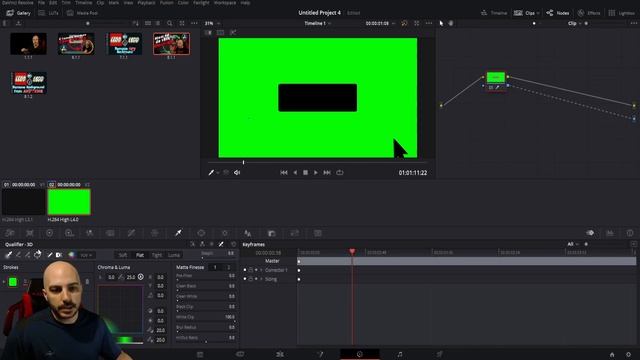Select the pointer tool in node editor
Image resolution: width=640 pixels, height=360 pixels.
(x=441, y=23)
